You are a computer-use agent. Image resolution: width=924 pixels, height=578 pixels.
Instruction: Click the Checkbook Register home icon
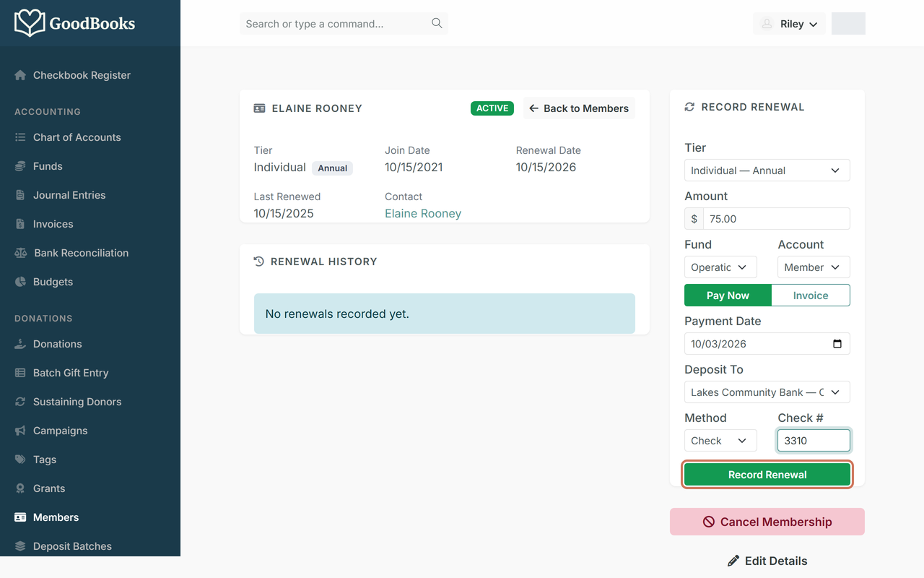[20, 75]
